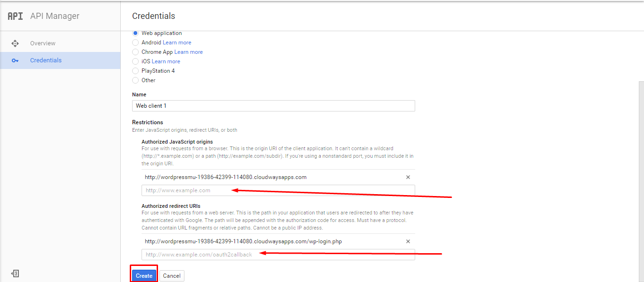Viewport: 644px width, 282px height.
Task: Click the existing cloudwaysapps.com origin URL text
Action: click(x=226, y=177)
